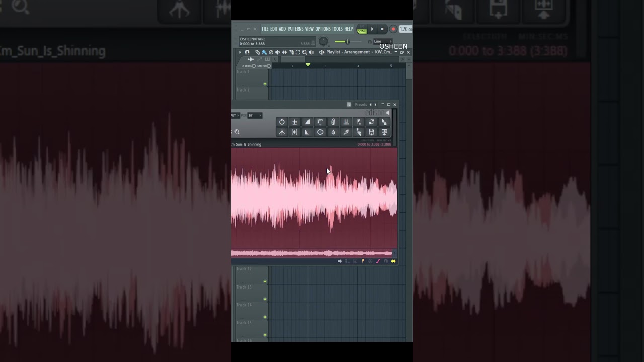The image size is (644, 362).
Task: Click the Edison amp/reverse polarity icon
Action: click(x=295, y=132)
